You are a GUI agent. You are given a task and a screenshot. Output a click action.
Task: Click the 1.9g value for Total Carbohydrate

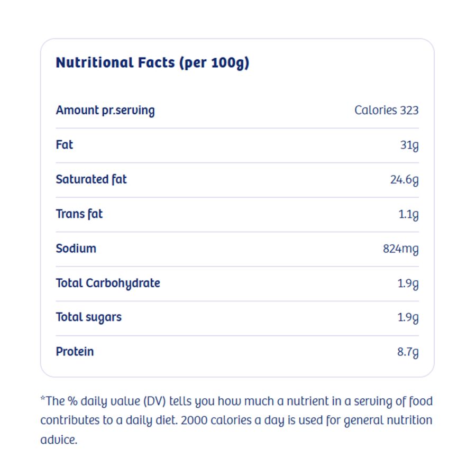coord(408,283)
